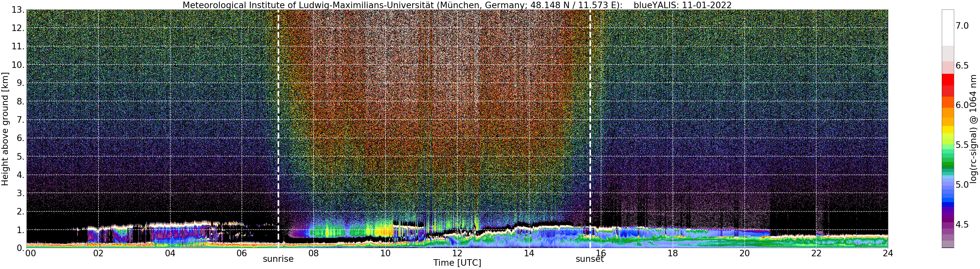
Task: Click the '7.0' colorbar tick label
Action: pos(962,25)
